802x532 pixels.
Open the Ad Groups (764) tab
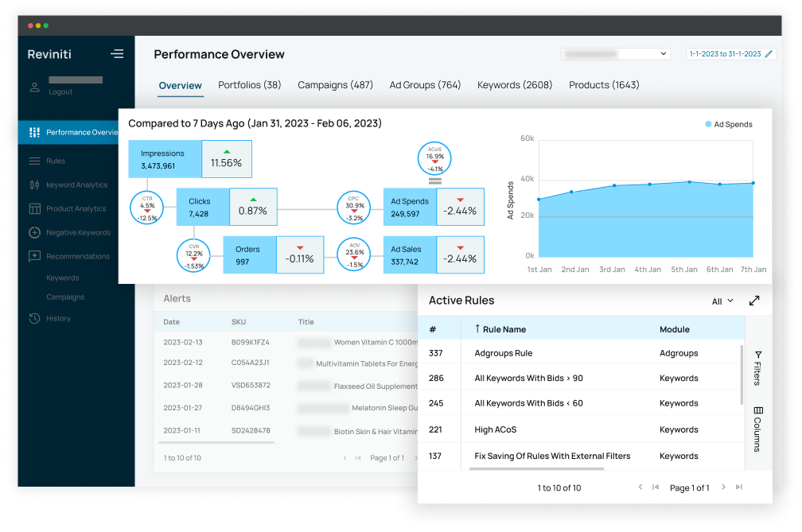(x=425, y=85)
